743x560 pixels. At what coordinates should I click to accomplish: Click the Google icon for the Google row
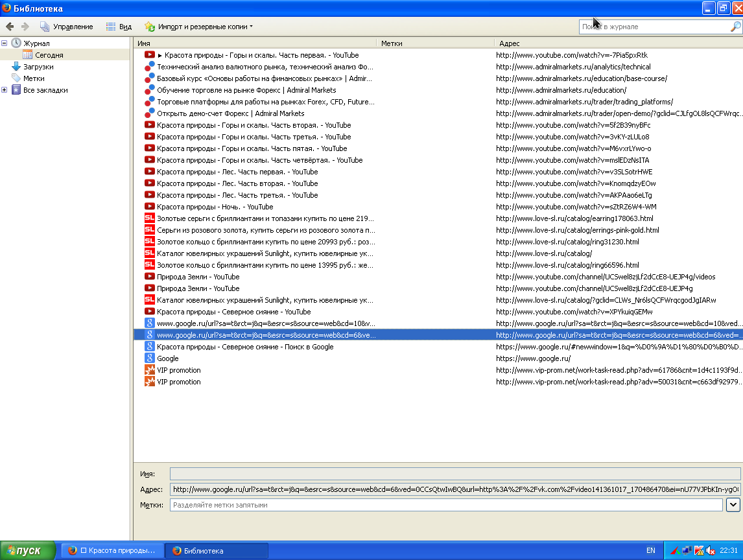[150, 358]
